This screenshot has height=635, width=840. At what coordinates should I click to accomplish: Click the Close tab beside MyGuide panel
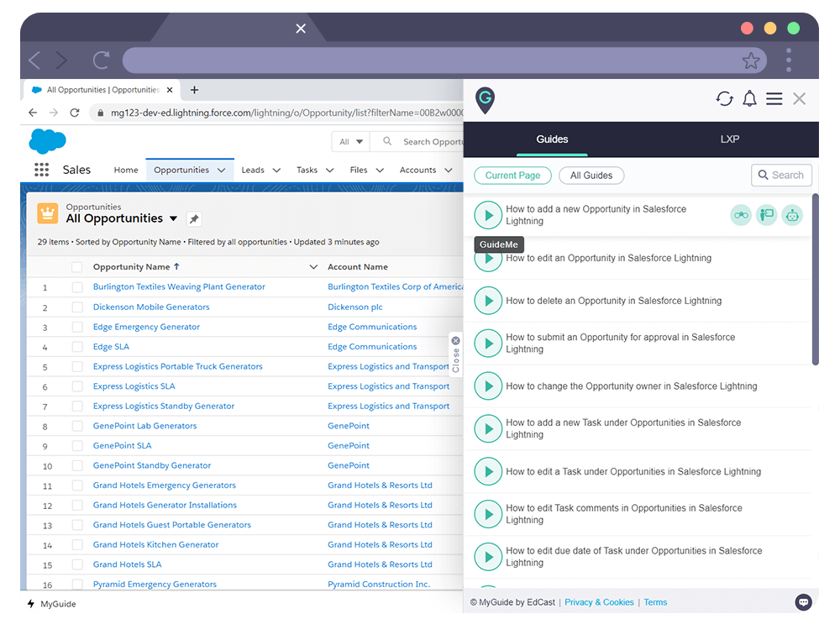(x=456, y=354)
